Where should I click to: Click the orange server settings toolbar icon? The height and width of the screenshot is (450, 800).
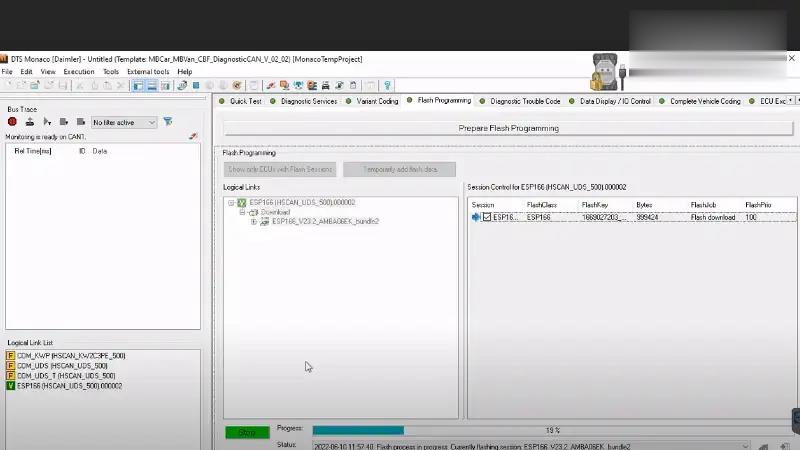[312, 85]
